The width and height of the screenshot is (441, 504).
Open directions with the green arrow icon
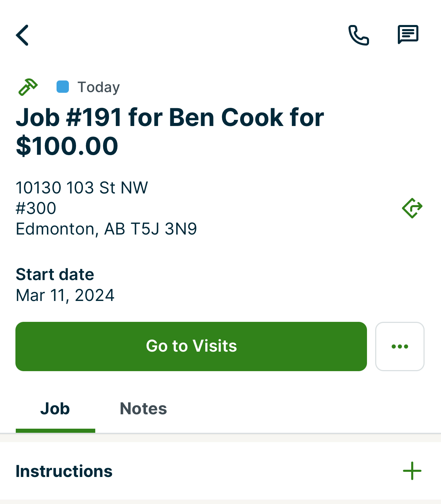tap(412, 208)
